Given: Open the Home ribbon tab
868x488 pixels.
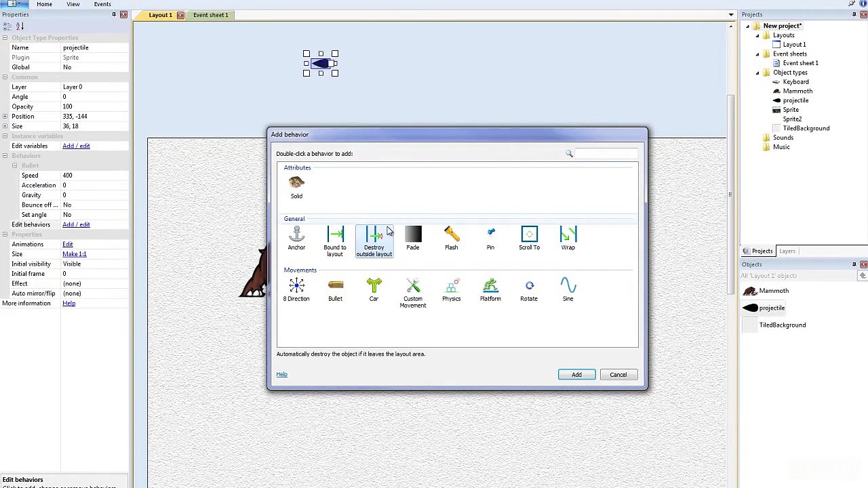Looking at the screenshot, I should [44, 4].
